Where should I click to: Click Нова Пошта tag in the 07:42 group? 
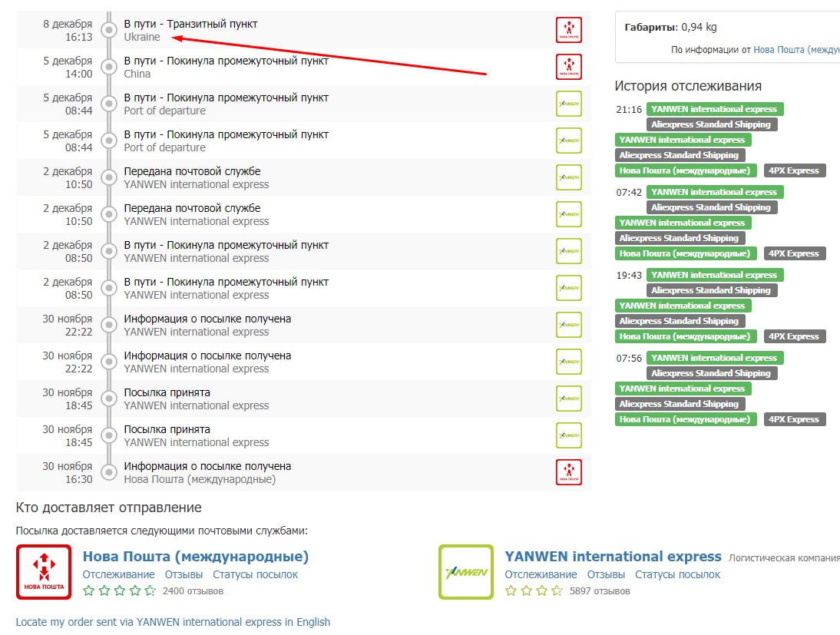coord(685,253)
